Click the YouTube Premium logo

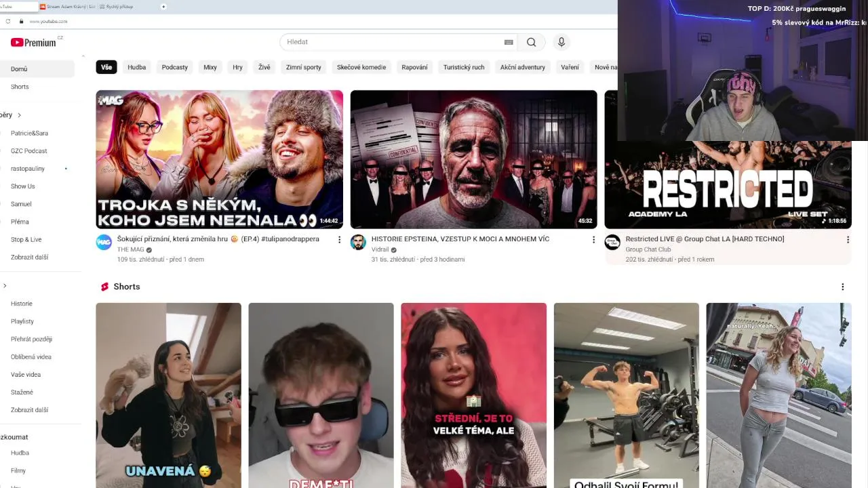(x=33, y=42)
